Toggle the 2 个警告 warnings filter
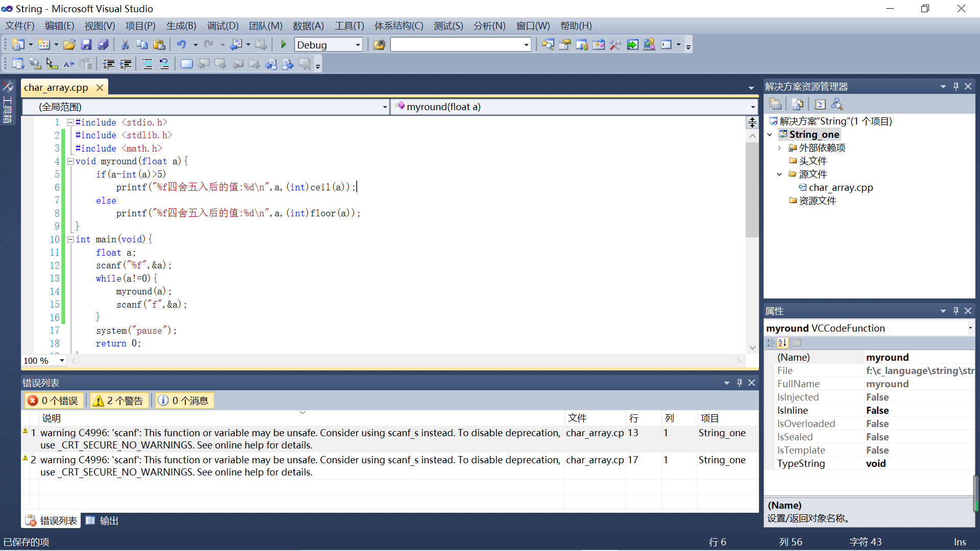 119,401
